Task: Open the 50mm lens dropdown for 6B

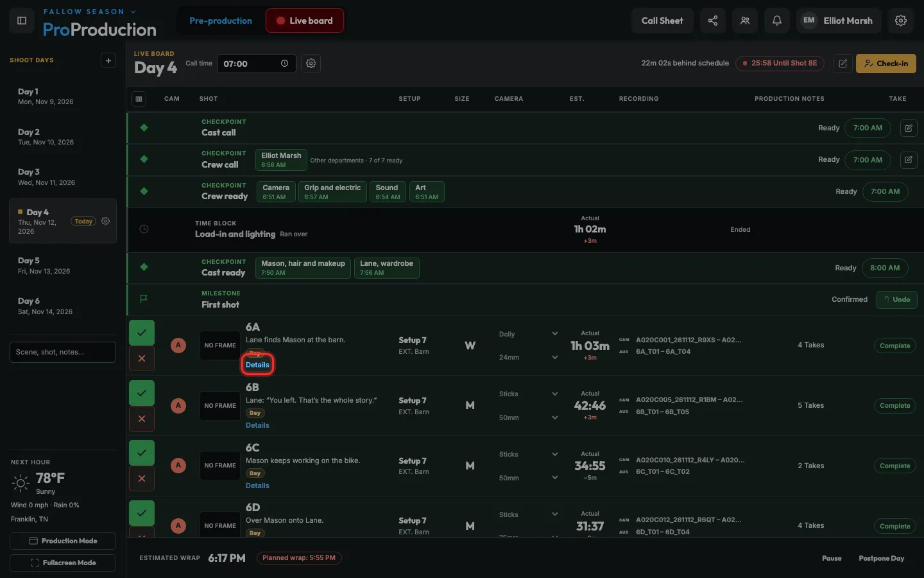Action: (529, 417)
